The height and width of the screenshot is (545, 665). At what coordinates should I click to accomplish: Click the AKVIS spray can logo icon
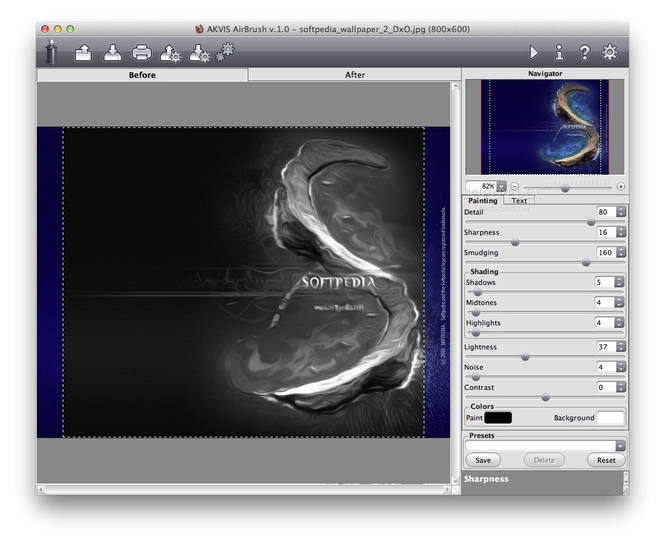point(51,52)
